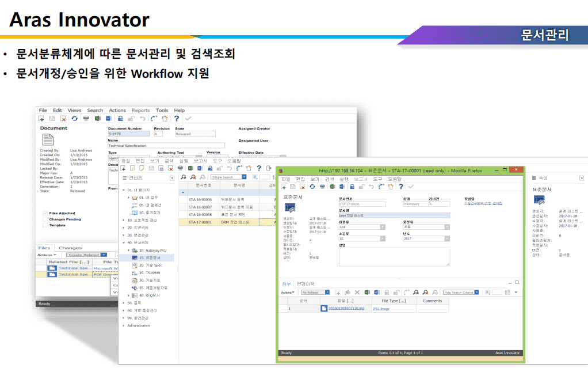
Task: Click the new-item icon in the Document window toolbar
Action: pos(41,119)
